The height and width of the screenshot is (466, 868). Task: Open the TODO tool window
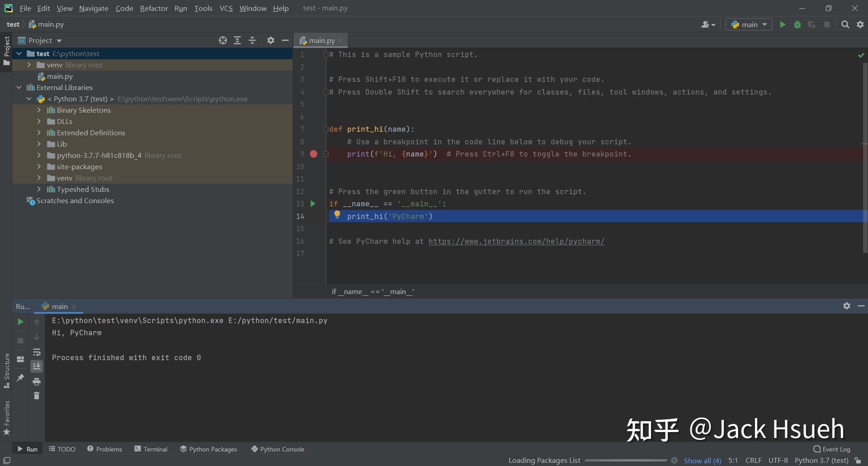tap(62, 449)
